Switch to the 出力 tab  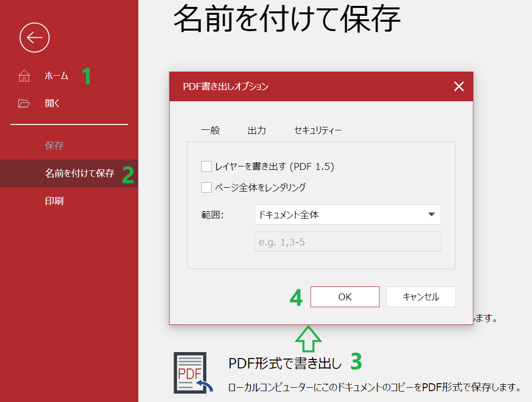click(257, 130)
